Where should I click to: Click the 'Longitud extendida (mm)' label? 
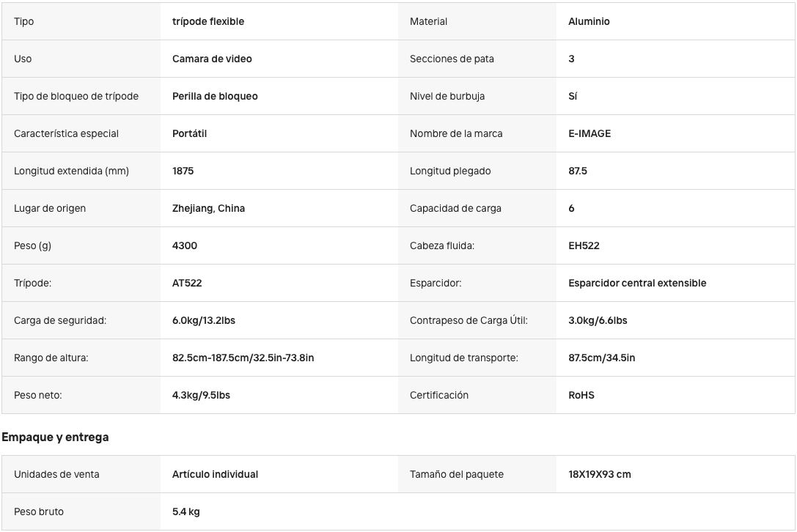(x=71, y=171)
